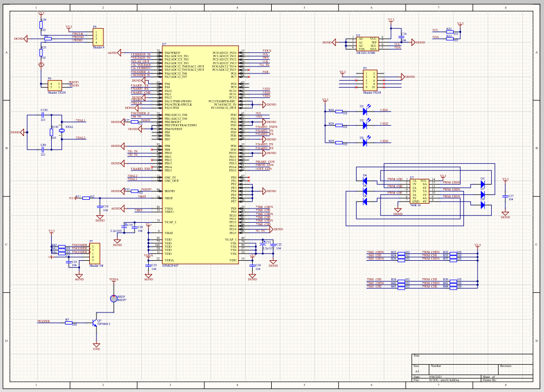Select resistor R29 before LED D3
The image size is (544, 392).
[339, 143]
